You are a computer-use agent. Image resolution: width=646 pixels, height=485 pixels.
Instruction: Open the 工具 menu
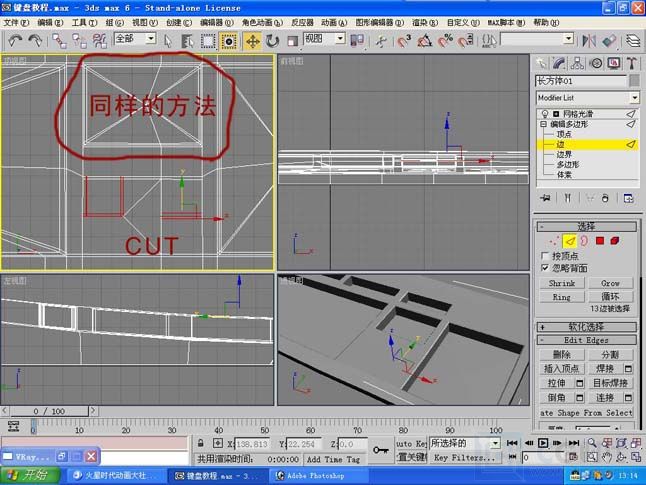tap(84, 23)
